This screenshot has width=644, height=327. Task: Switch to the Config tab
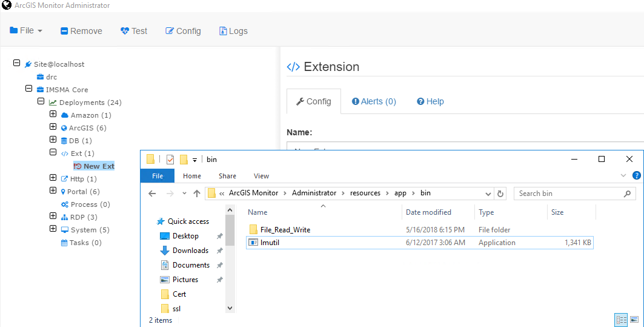314,101
